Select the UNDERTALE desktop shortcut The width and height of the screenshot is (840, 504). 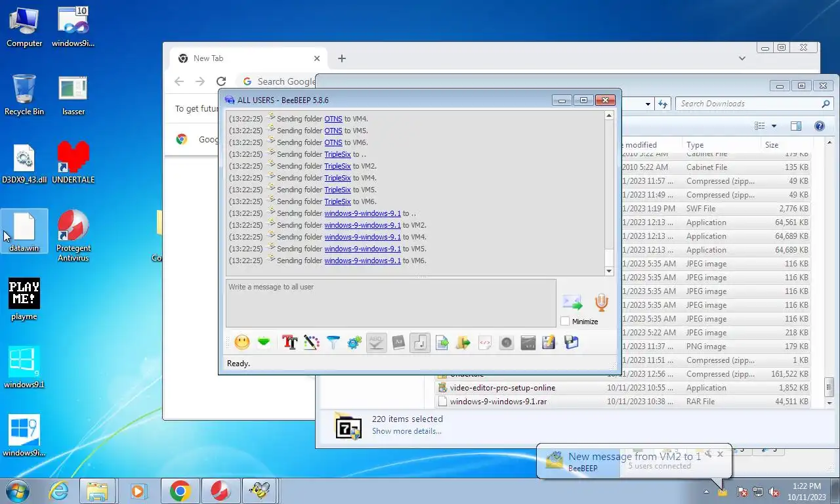tap(73, 162)
